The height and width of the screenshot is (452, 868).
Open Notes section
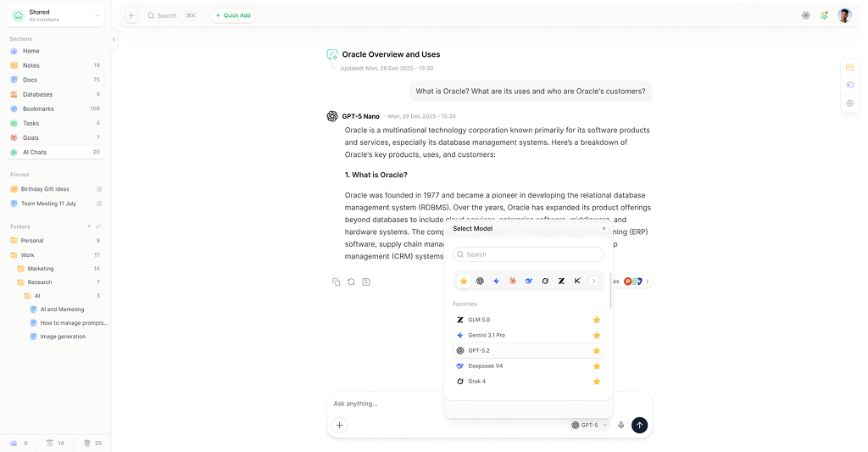point(55,65)
